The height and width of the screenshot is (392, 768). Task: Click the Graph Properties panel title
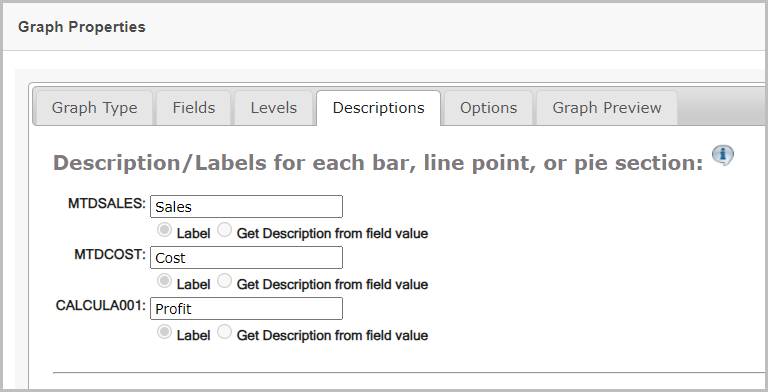pyautogui.click(x=82, y=27)
